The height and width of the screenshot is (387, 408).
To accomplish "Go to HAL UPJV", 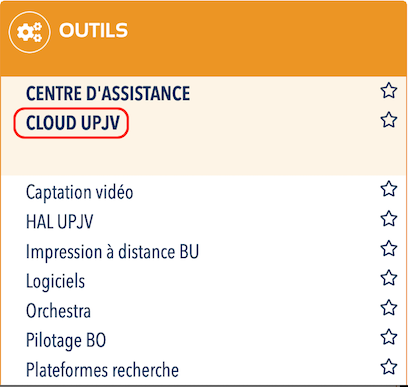I will [x=59, y=221].
